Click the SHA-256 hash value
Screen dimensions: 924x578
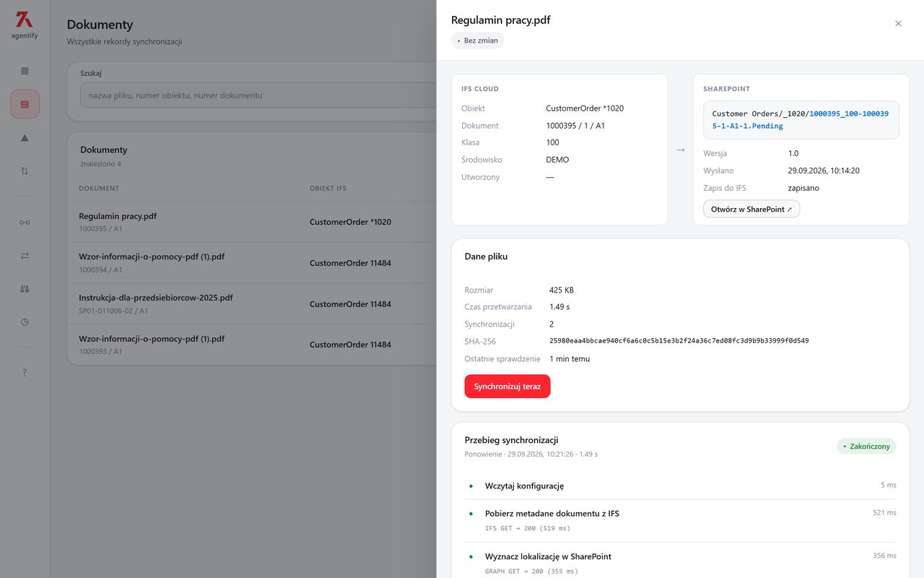pos(679,341)
